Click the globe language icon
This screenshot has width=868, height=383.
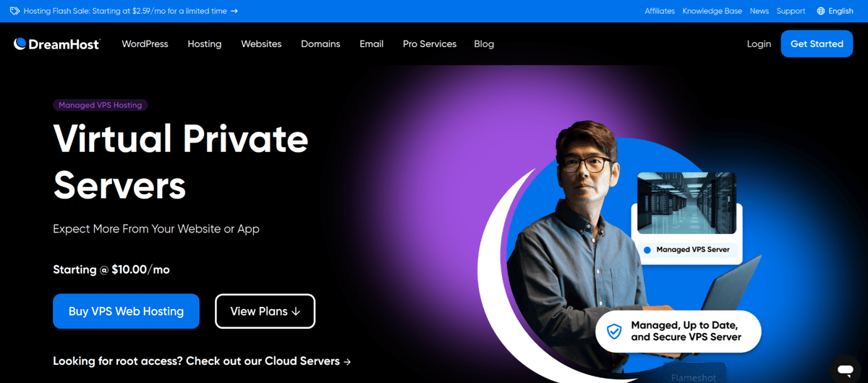coord(821,11)
